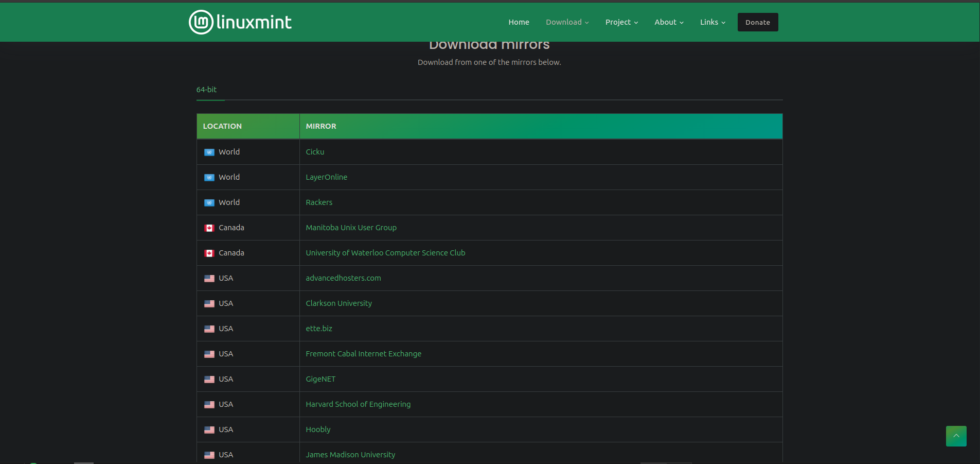The height and width of the screenshot is (464, 980).
Task: Open the Manitoba Unix User Group mirror
Action: click(x=351, y=228)
